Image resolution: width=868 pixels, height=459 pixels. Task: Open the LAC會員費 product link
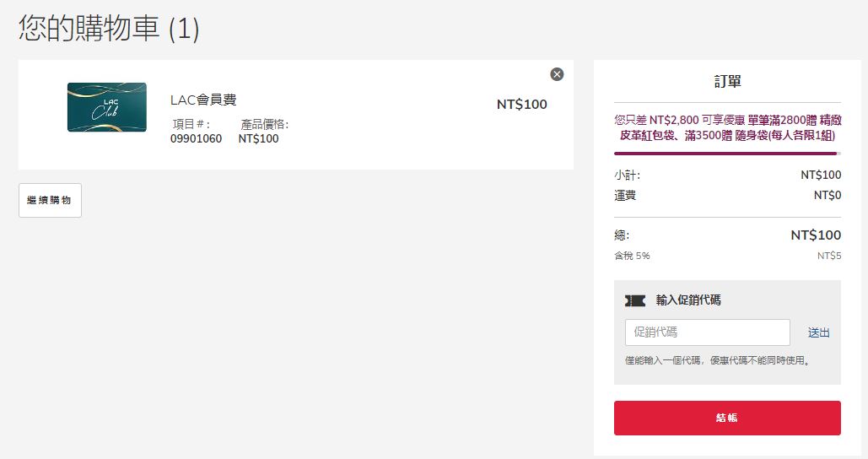(203, 100)
